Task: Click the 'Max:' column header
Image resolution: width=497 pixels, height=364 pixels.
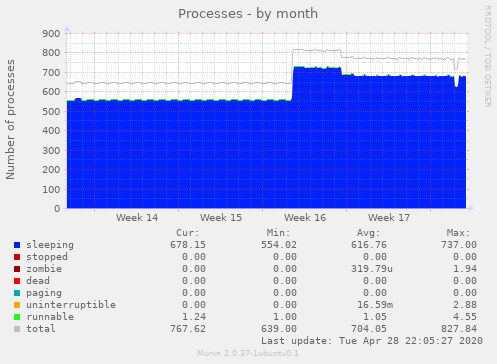Action: tap(458, 233)
